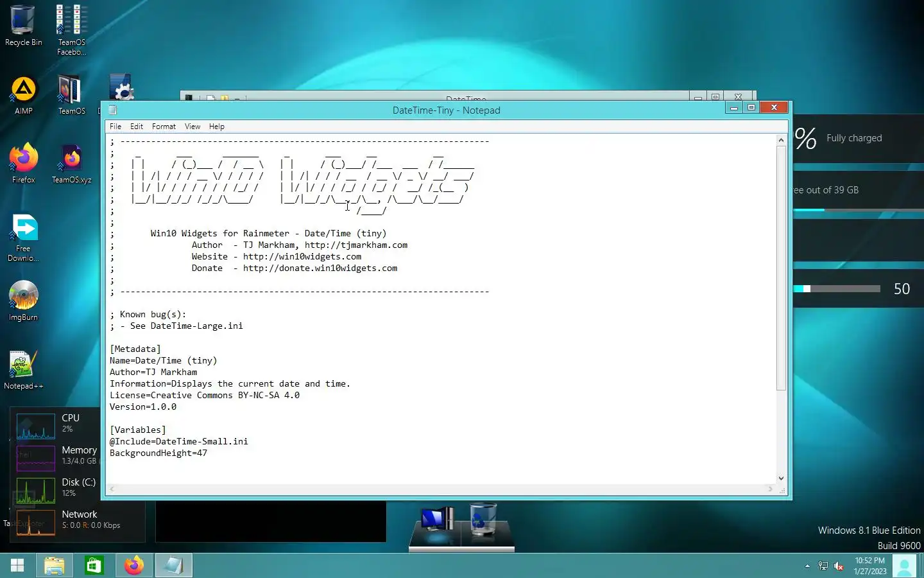Open the Recycle Bin desktop icon

[x=23, y=26]
